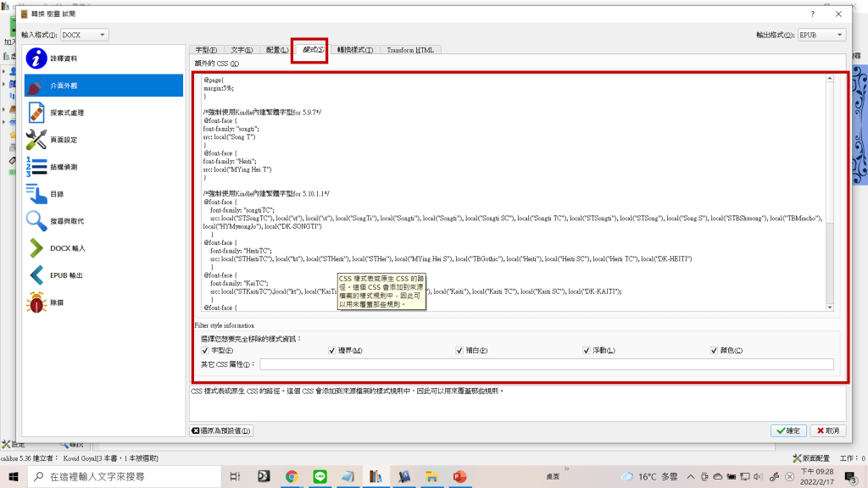868x488 pixels.
Task: Open the 詮釋資料 metadata section icon
Action: [x=36, y=58]
